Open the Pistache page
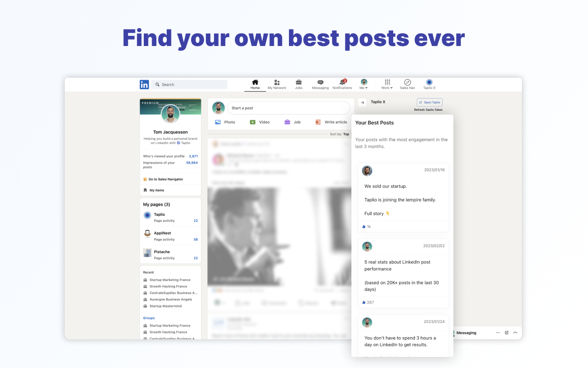588x368 pixels. (x=162, y=252)
